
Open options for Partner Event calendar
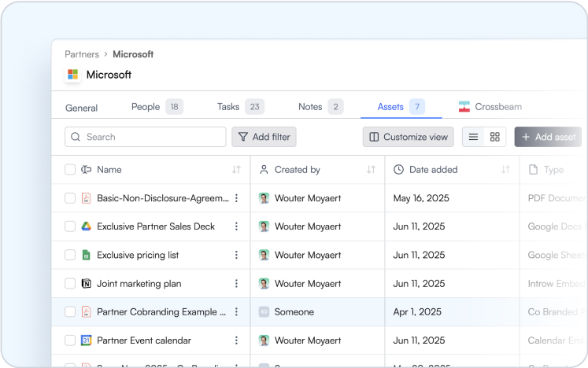pyautogui.click(x=236, y=340)
